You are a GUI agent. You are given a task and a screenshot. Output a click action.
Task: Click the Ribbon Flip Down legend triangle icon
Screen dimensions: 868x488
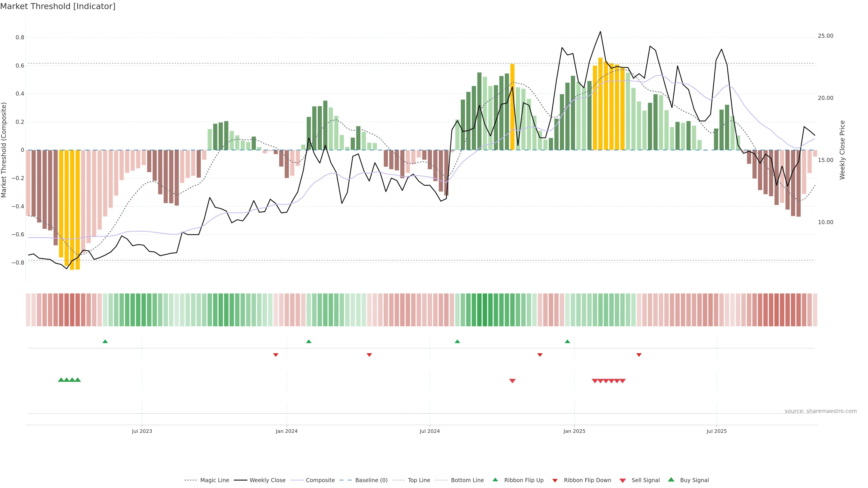[x=555, y=481]
